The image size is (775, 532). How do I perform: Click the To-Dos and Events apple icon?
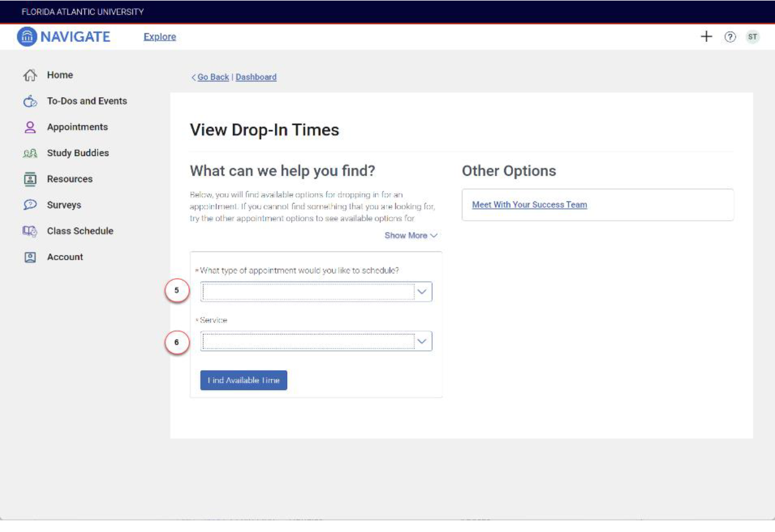(30, 101)
